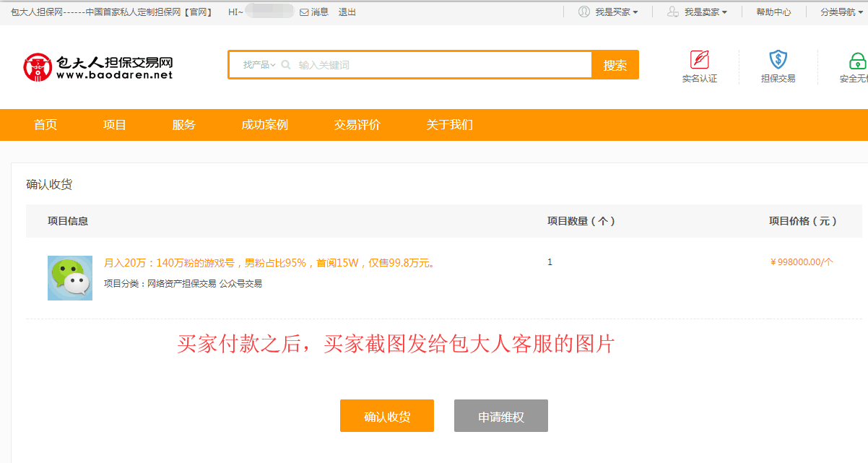Image resolution: width=868 pixels, height=463 pixels.
Task: Expand the 我是卖家 dropdown
Action: [701, 12]
